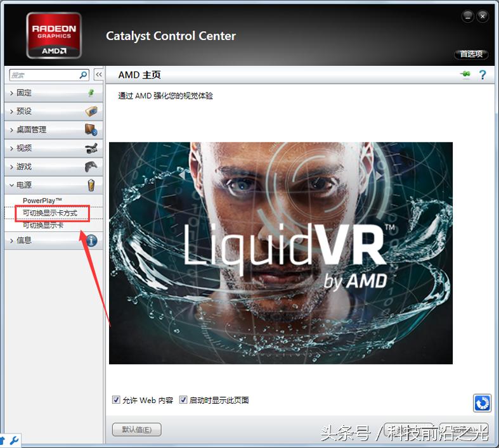Image resolution: width=499 pixels, height=448 pixels.
Task: Expand the 固定 section
Action: 53,93
